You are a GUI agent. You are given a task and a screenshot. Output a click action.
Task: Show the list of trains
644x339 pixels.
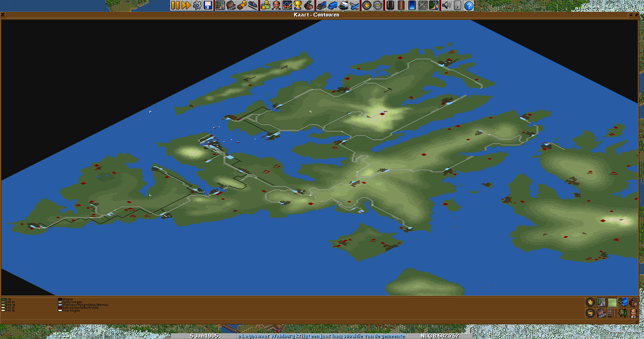coord(322,5)
